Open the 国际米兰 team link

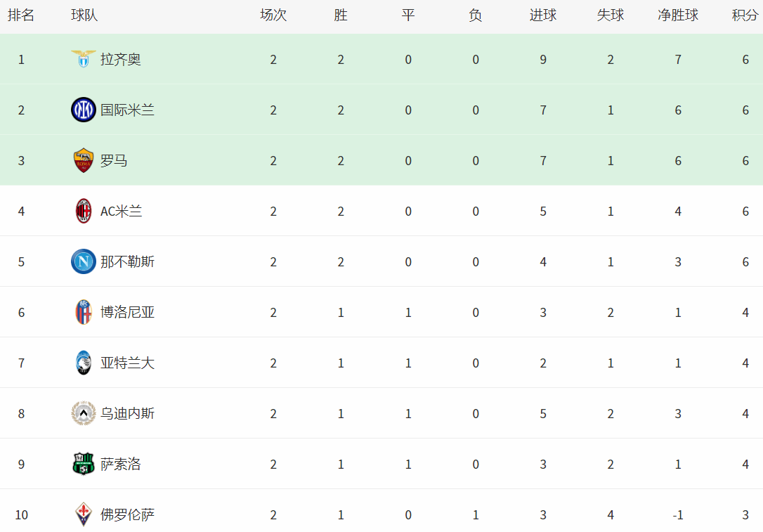127,110
